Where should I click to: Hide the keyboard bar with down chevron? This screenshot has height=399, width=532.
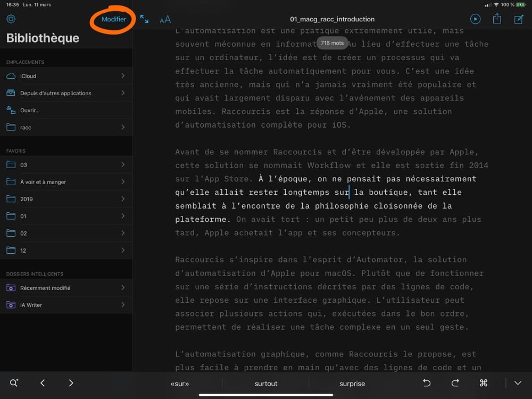click(518, 383)
